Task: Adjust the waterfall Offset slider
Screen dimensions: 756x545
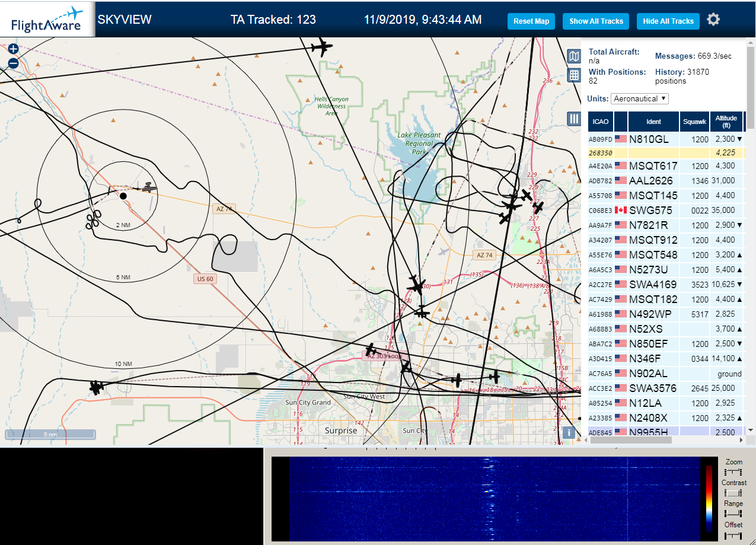Action: (733, 535)
